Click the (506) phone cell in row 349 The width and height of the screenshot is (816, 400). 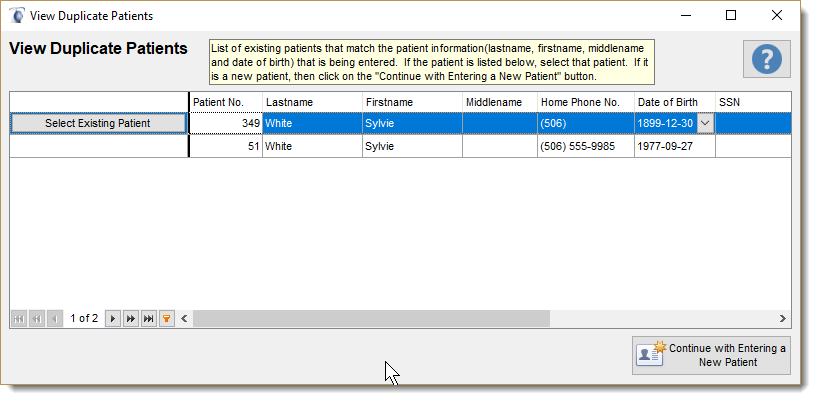(585, 123)
